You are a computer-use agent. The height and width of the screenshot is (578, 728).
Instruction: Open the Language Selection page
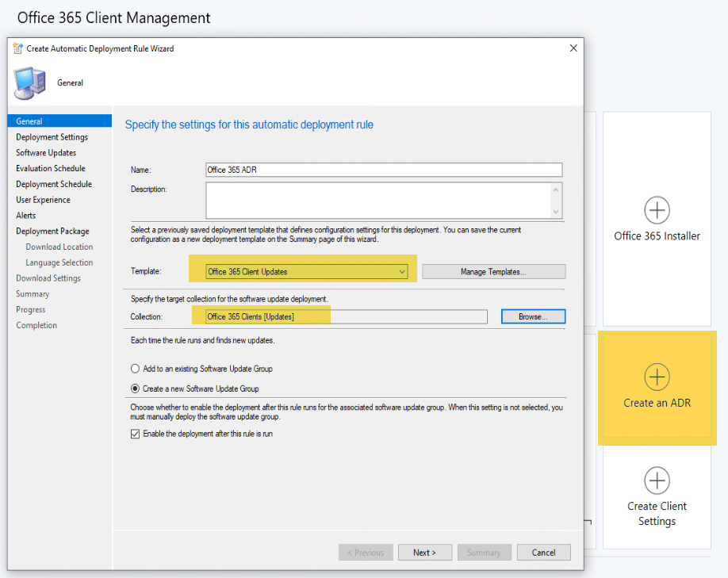tap(60, 262)
